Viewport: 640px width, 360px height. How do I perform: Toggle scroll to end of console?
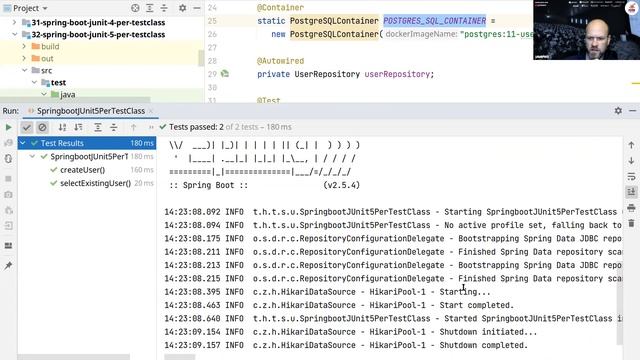[x=631, y=192]
